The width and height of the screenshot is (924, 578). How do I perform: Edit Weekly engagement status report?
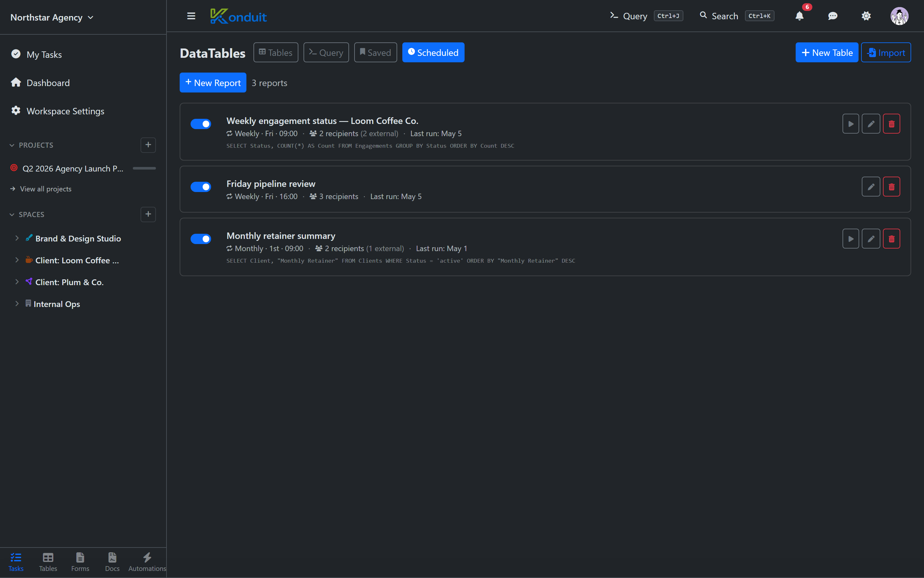coord(871,124)
